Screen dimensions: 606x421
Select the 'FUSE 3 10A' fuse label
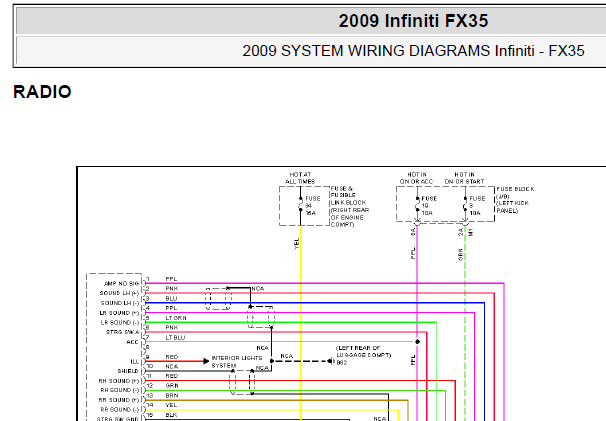point(477,206)
